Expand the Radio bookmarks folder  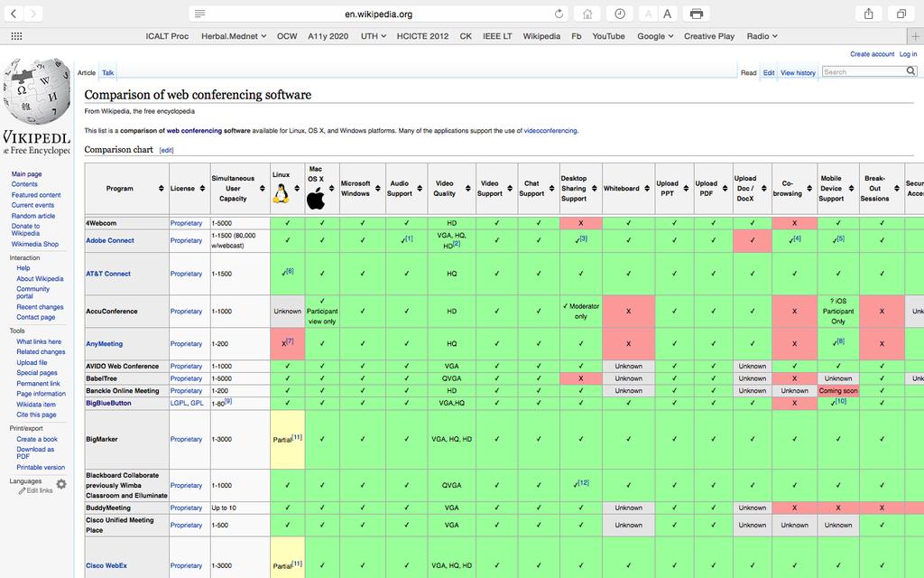(762, 36)
